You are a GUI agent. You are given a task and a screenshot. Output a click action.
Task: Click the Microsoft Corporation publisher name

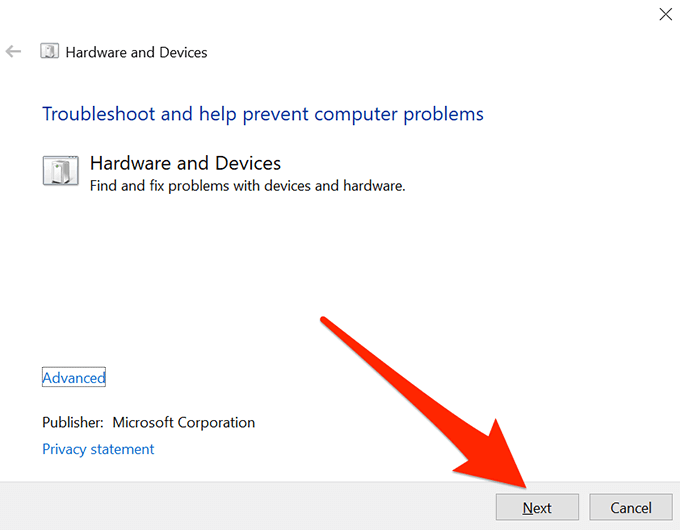[184, 422]
